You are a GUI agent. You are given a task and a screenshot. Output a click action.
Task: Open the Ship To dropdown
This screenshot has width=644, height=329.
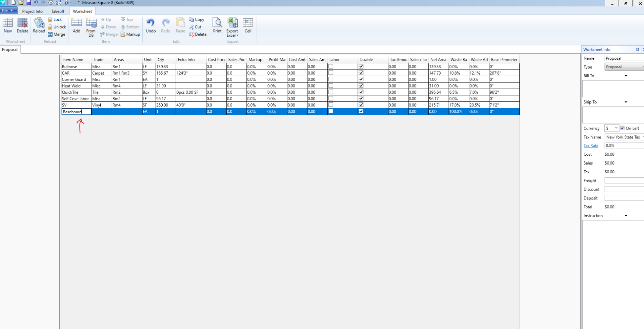click(x=626, y=102)
